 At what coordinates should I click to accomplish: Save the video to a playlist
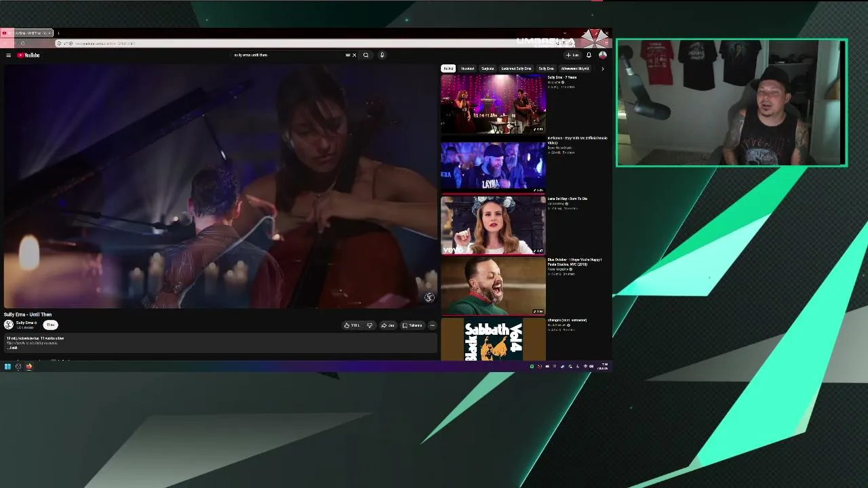(x=412, y=325)
